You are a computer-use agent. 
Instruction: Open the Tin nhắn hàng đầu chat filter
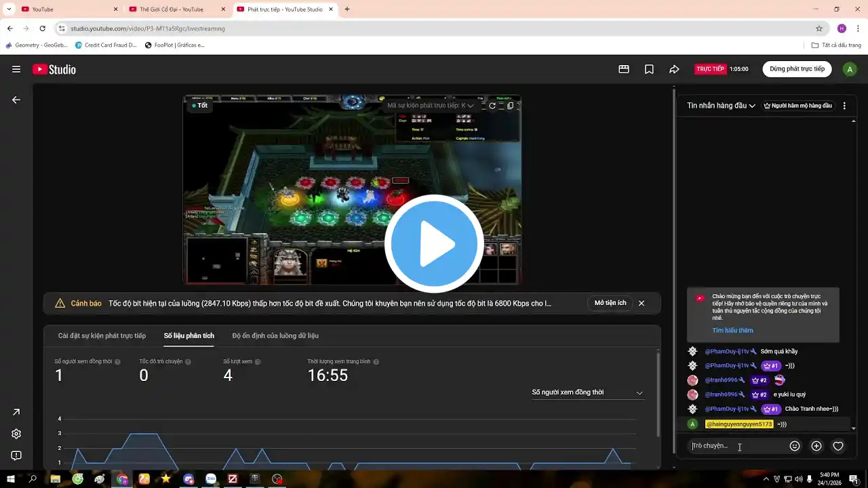[x=721, y=106]
